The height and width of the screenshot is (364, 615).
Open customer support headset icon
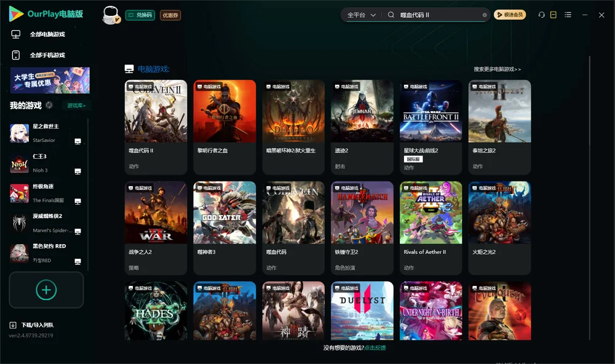542,15
